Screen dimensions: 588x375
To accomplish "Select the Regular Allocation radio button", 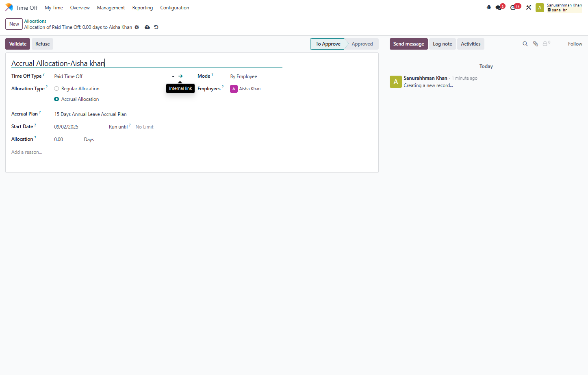I will coord(56,89).
